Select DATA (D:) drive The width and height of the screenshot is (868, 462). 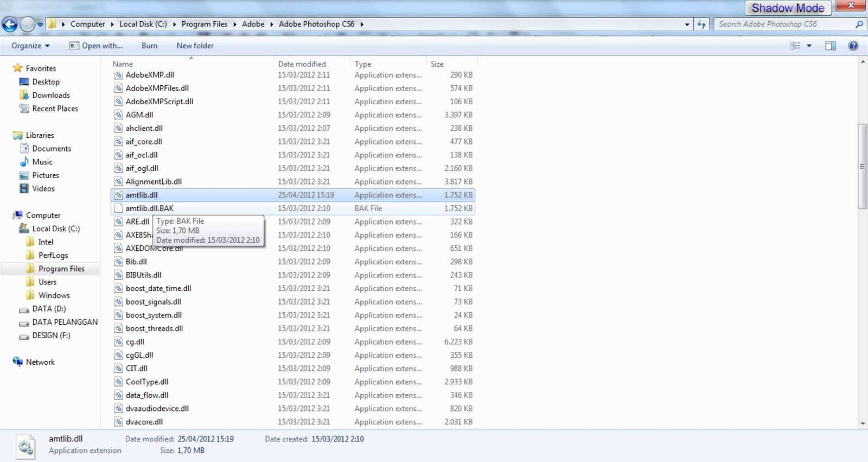coord(49,309)
